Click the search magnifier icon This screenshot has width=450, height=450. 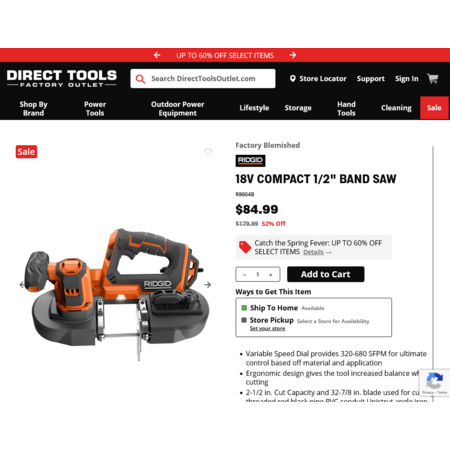[140, 79]
